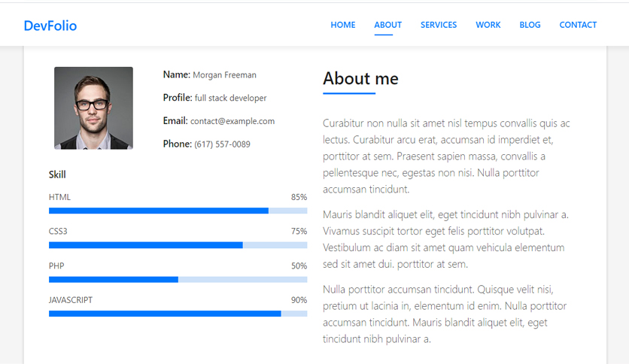629x364 pixels.
Task: Navigate to the WORK link
Action: point(488,25)
